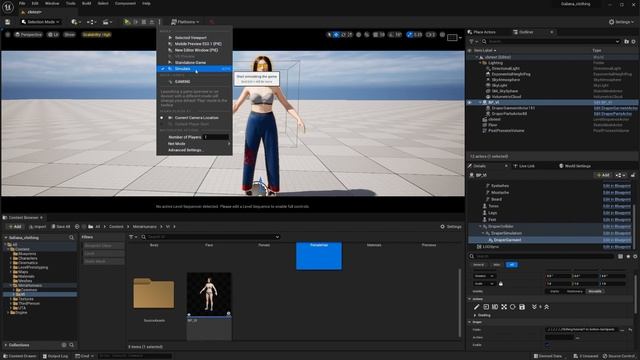The width and height of the screenshot is (640, 360).
Task: Open the add content quick menu icon
Action: tap(75, 22)
